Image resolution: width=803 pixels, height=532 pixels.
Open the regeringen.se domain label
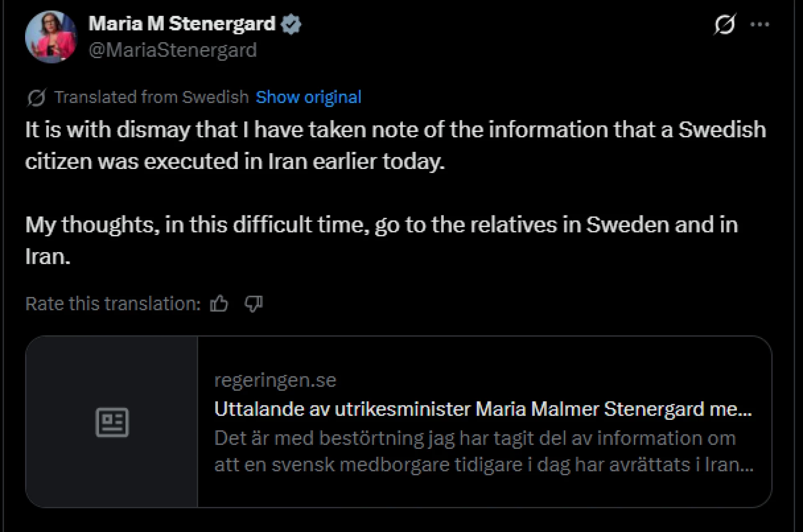point(275,380)
